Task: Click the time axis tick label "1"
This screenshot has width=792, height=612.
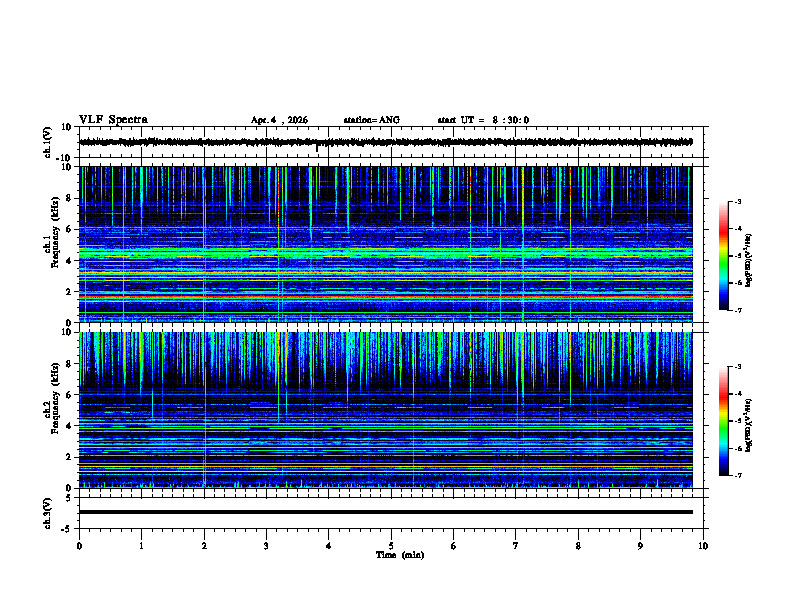Action: pos(141,546)
